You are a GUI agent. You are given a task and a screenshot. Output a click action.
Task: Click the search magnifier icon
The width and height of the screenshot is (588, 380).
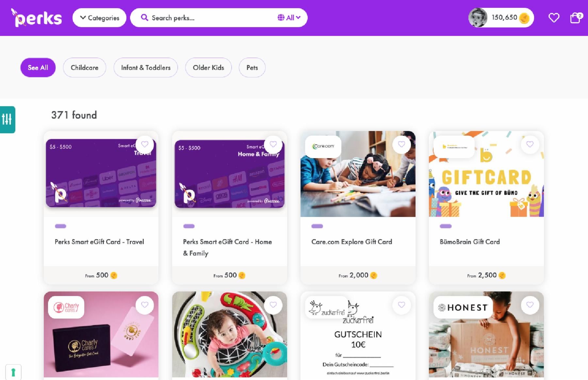[x=144, y=18]
